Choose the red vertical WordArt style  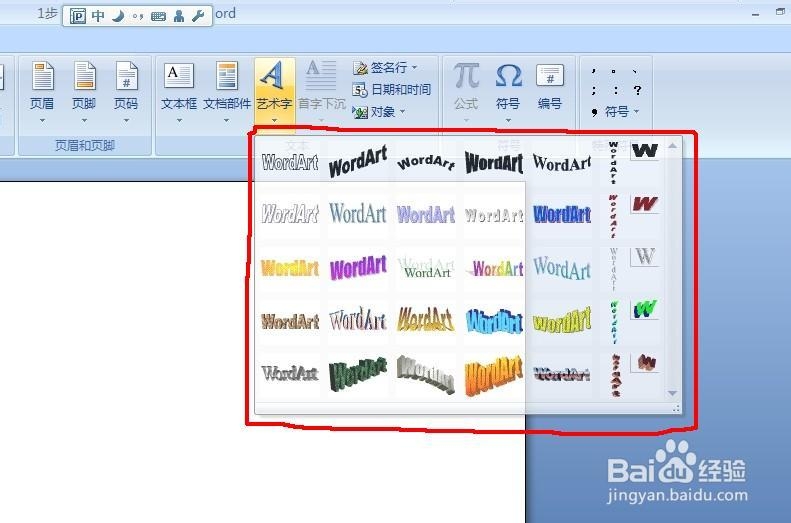(x=613, y=216)
